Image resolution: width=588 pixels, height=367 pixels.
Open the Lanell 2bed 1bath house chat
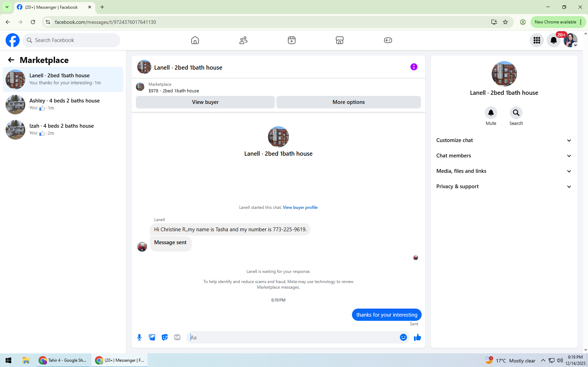click(63, 79)
